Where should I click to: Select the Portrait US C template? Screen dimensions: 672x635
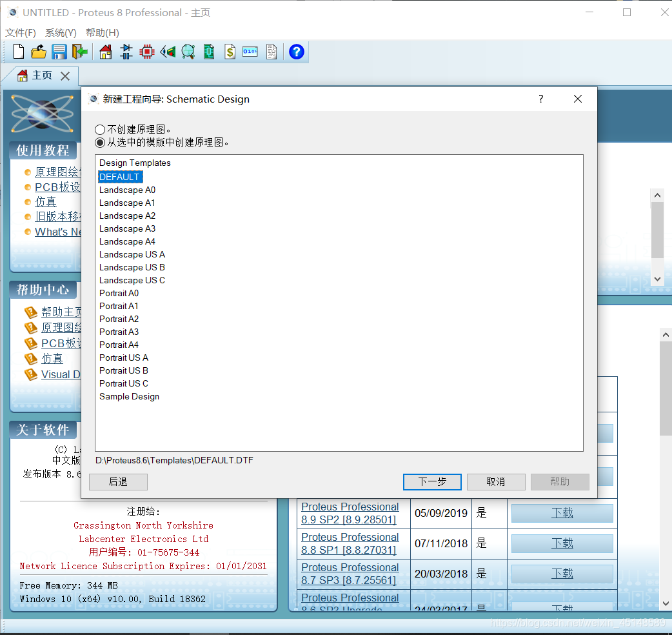click(124, 383)
